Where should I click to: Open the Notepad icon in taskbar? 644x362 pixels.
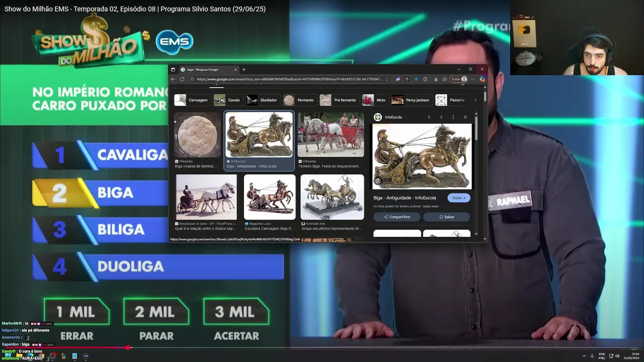[x=74, y=356]
